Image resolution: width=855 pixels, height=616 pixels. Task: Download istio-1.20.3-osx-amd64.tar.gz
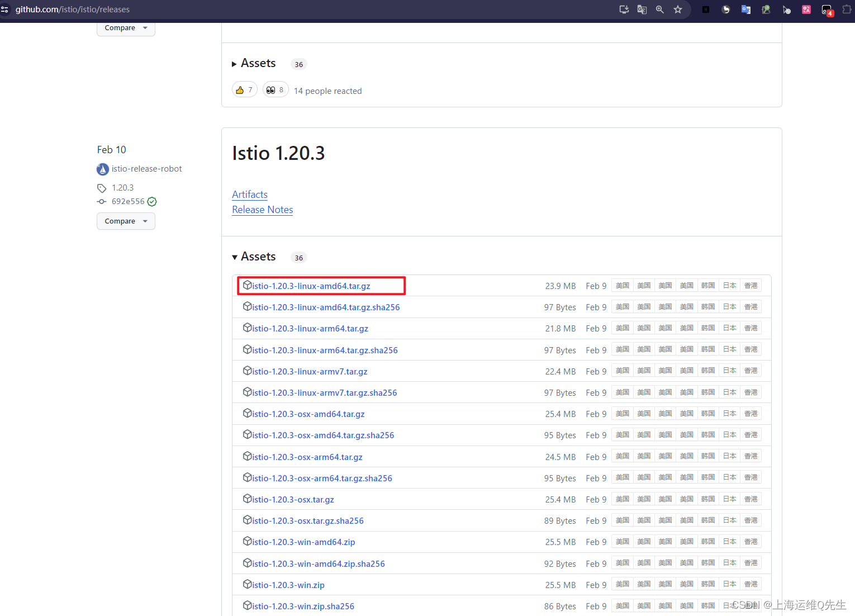308,414
